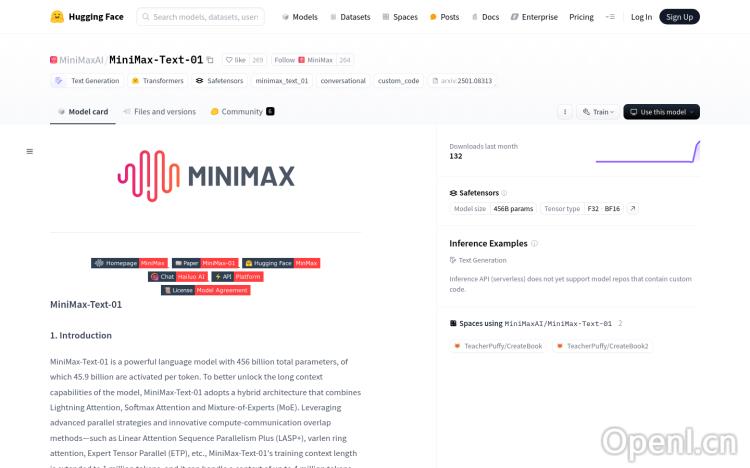
Task: Click the Safetensors tag
Action: click(x=220, y=81)
